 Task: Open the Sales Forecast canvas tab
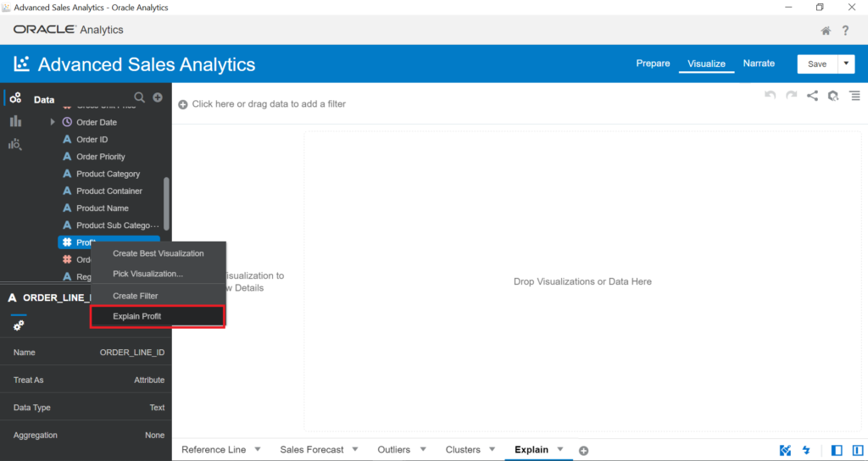click(x=312, y=449)
